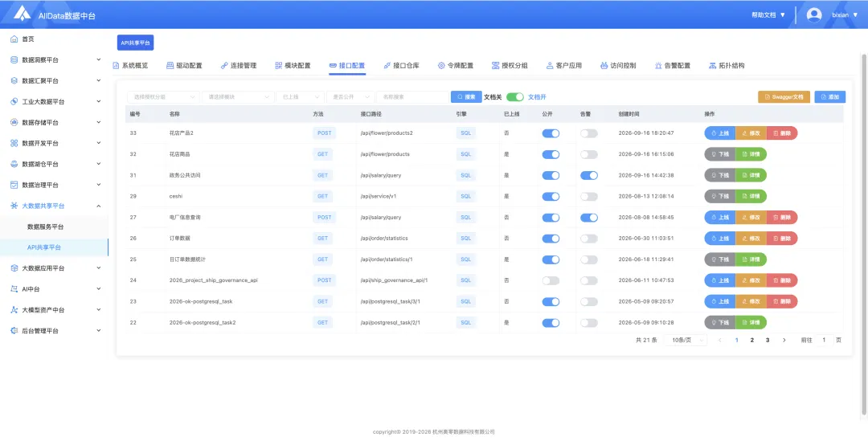Click the 工业大数据平台 sidebar icon

14,102
